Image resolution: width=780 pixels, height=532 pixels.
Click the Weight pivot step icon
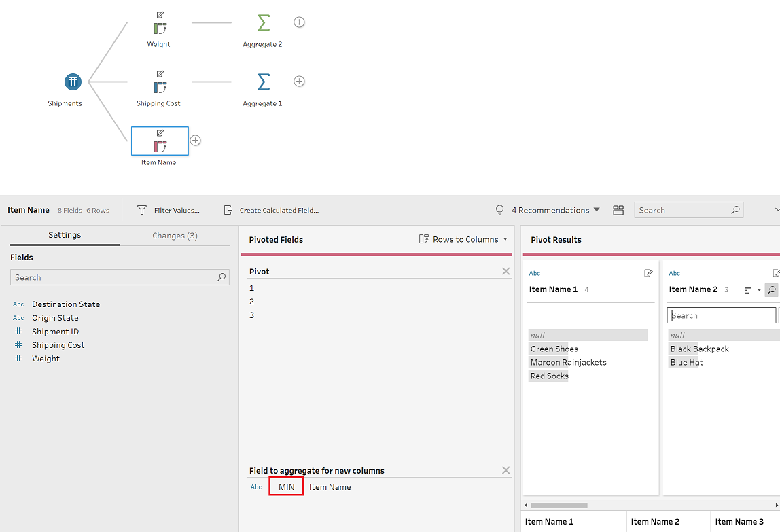[160, 29]
